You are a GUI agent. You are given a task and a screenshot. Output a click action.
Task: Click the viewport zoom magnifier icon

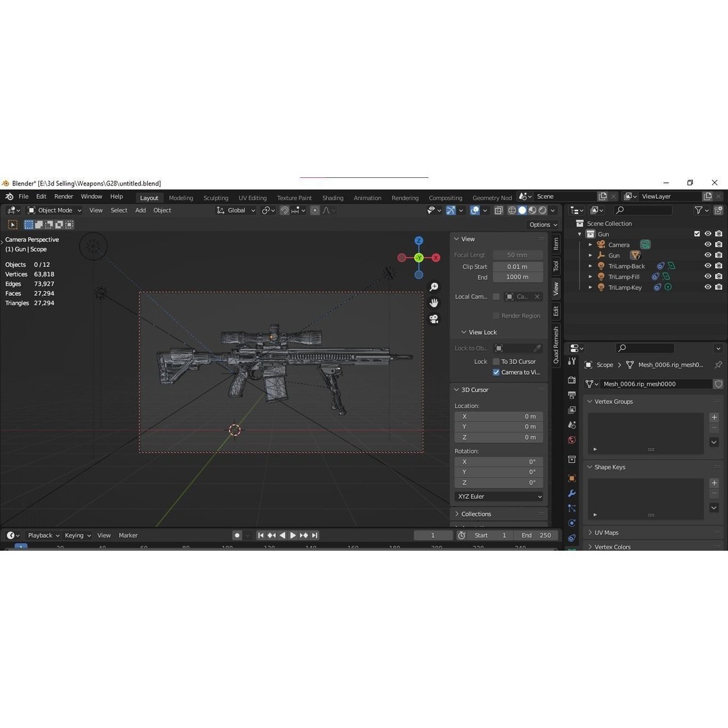(x=433, y=287)
